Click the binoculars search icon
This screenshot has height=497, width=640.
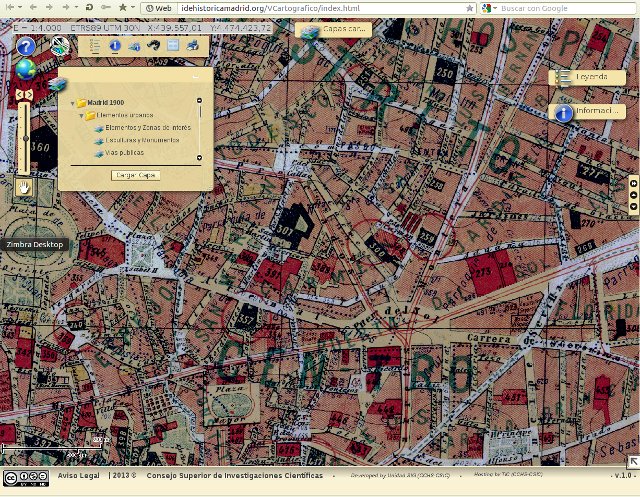click(x=154, y=46)
